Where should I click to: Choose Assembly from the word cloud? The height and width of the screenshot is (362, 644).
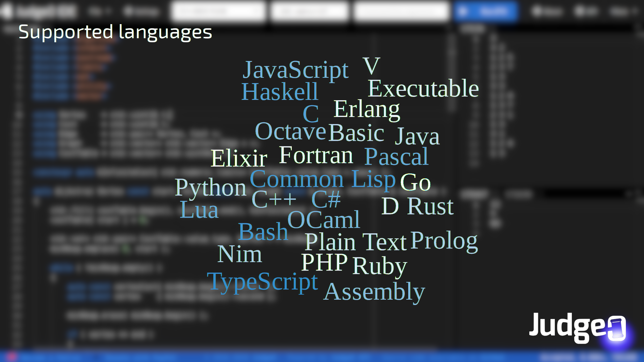click(374, 292)
